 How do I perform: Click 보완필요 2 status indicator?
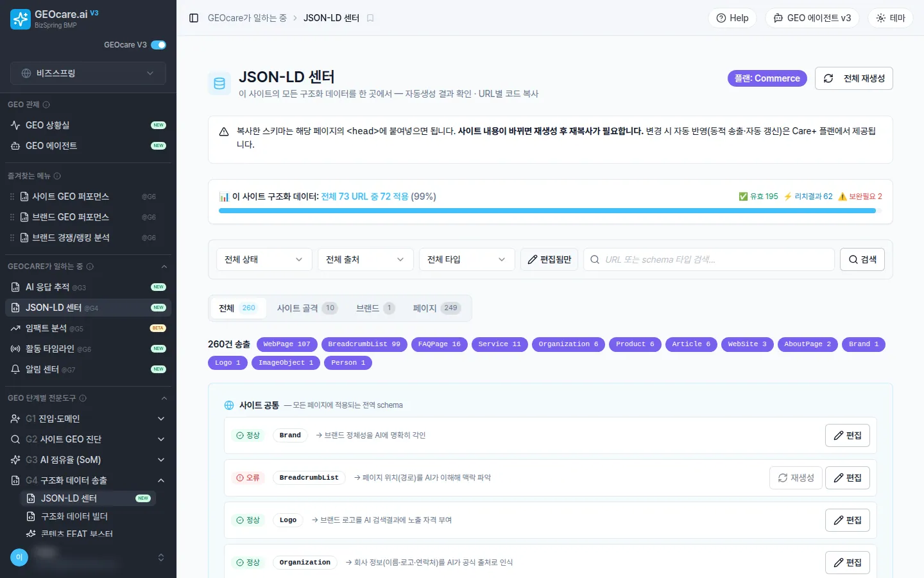click(x=860, y=197)
